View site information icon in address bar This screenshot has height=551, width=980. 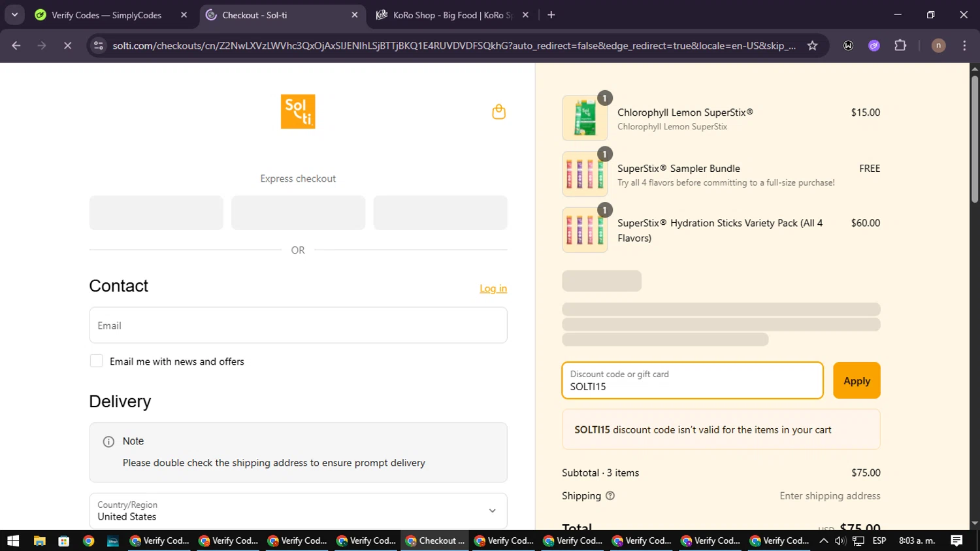pyautogui.click(x=99, y=45)
